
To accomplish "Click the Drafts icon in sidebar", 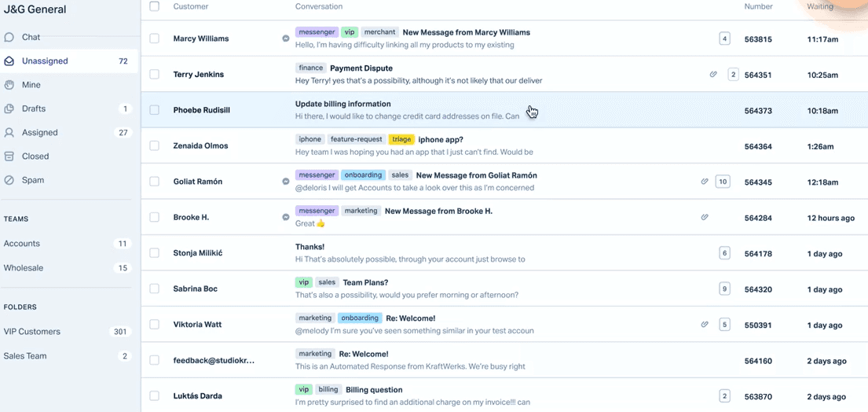I will coord(9,109).
